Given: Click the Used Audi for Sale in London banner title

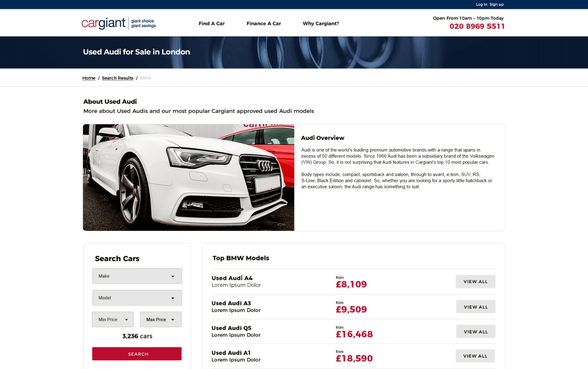Looking at the screenshot, I should (136, 52).
